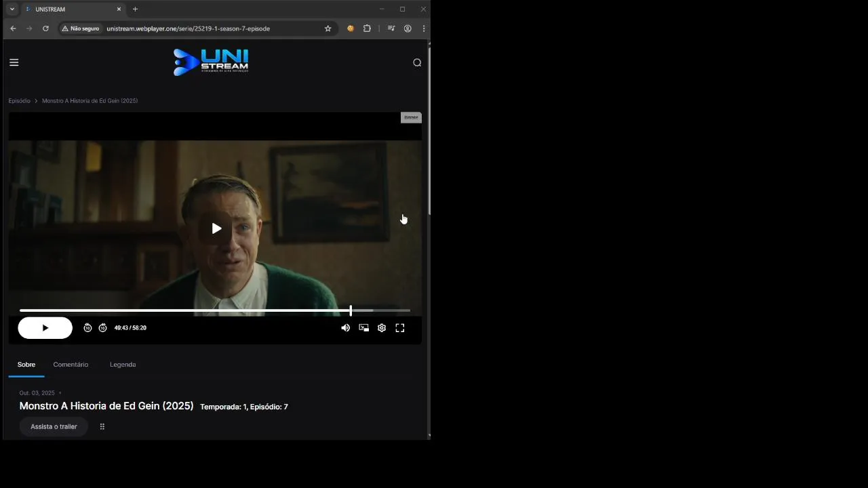Enter fullscreen mode
Screen dimensions: 868x488
[400, 328]
